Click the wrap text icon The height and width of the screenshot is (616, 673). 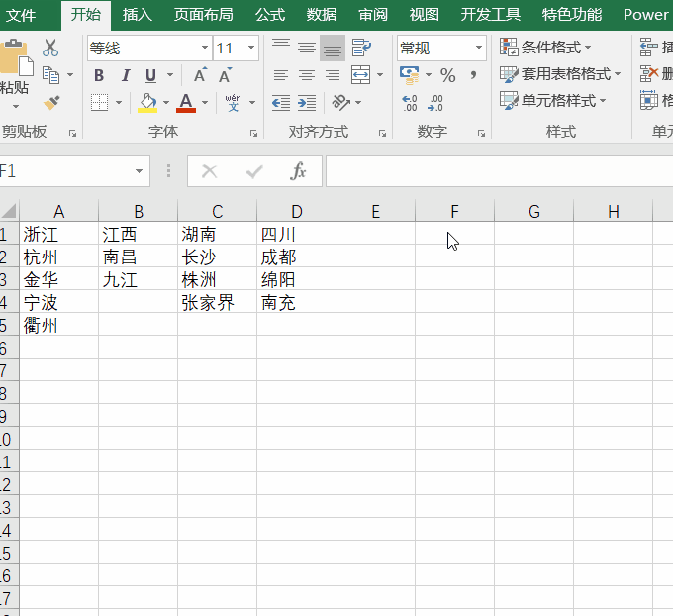361,48
